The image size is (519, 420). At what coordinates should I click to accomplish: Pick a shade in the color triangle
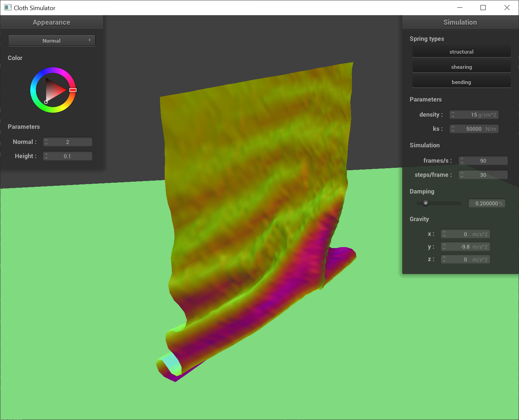click(54, 90)
